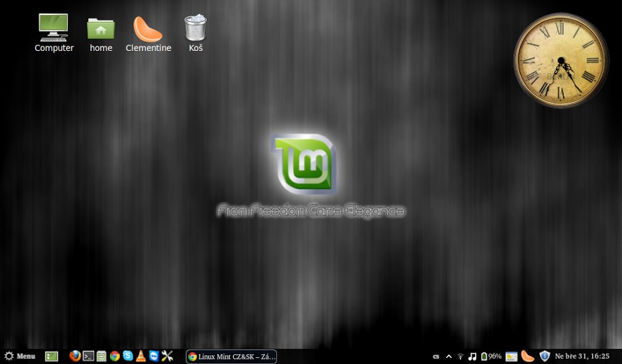Select the home folder desktop icon
The width and height of the screenshot is (622, 364).
pos(101,33)
